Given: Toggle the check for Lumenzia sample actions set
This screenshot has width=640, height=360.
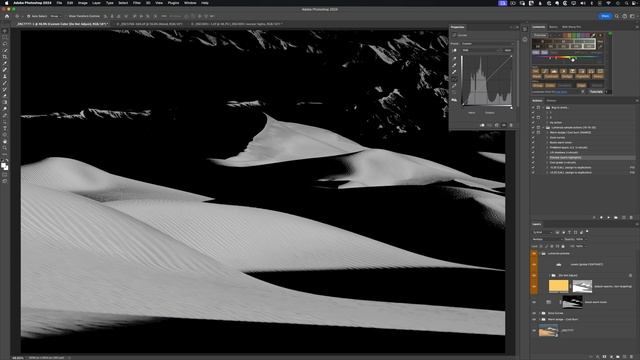Looking at the screenshot, I should point(533,128).
